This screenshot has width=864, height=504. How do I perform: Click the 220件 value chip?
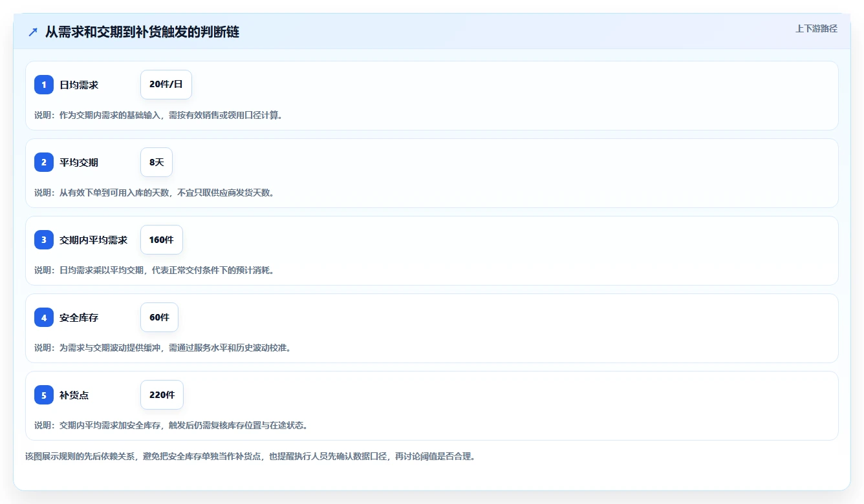pyautogui.click(x=162, y=395)
